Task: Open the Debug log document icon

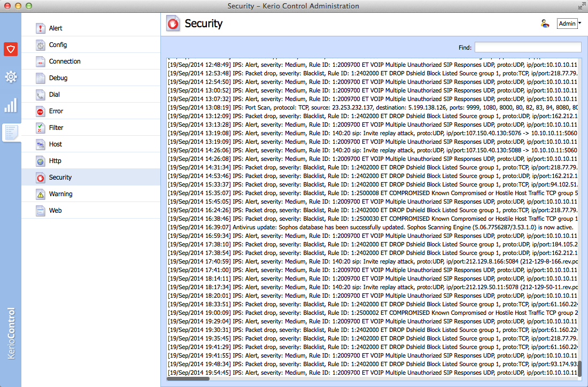Action: [41, 78]
